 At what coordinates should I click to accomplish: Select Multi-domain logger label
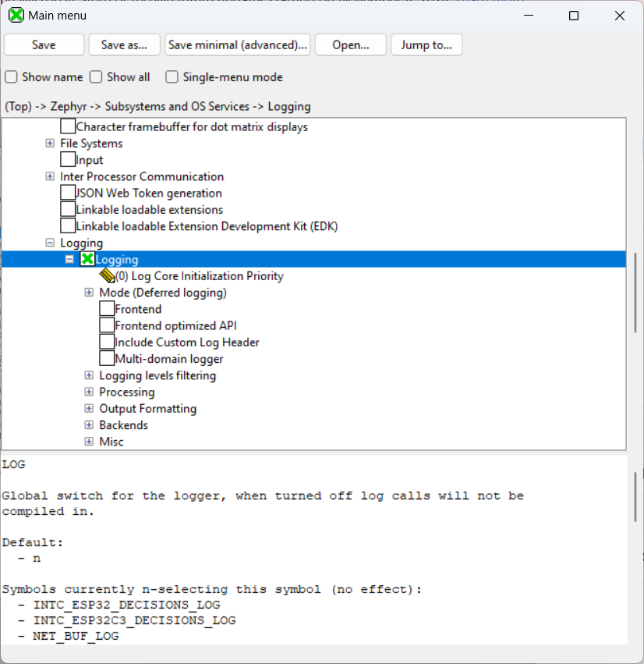169,359
